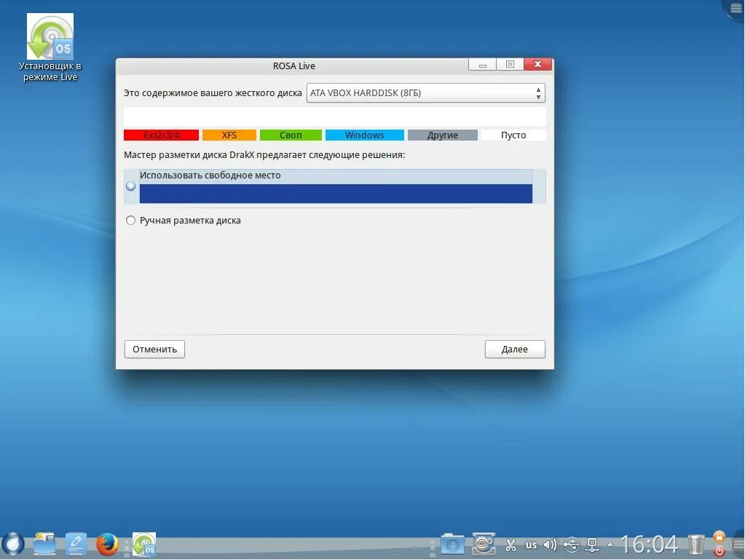Click the green Своп legend swatch
The width and height of the screenshot is (745, 560).
[291, 135]
